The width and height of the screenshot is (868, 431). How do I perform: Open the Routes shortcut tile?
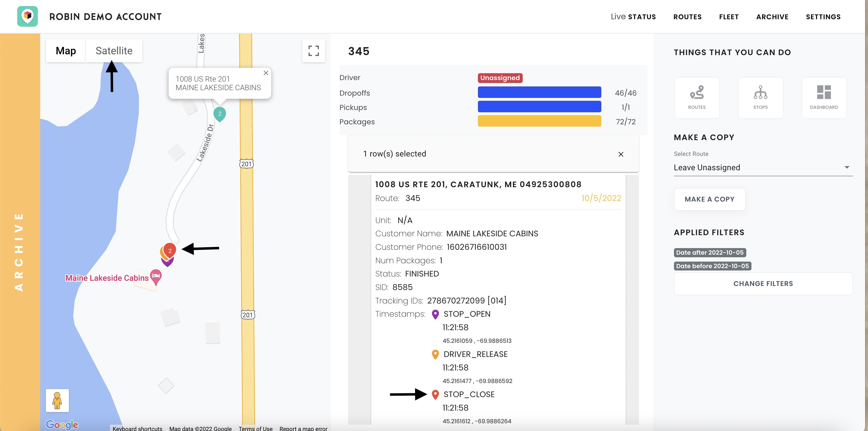click(696, 98)
